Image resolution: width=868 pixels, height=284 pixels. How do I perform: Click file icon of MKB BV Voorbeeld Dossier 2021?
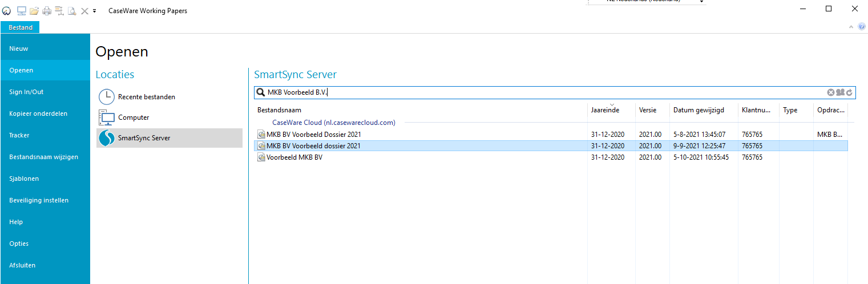coord(261,135)
